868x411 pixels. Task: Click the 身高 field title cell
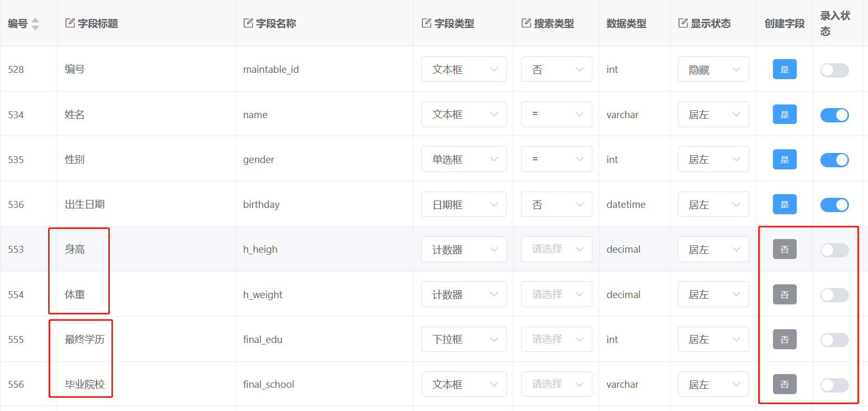[75, 250]
